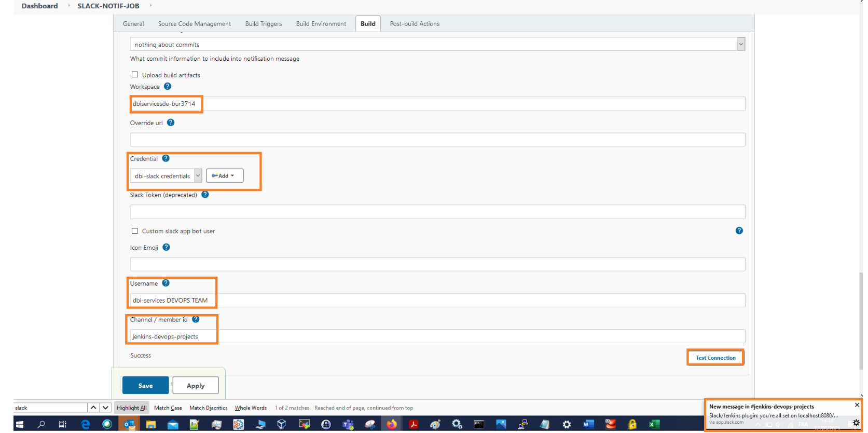Image resolution: width=868 pixels, height=433 pixels.
Task: Switch to Source Code Management tab
Action: (195, 24)
